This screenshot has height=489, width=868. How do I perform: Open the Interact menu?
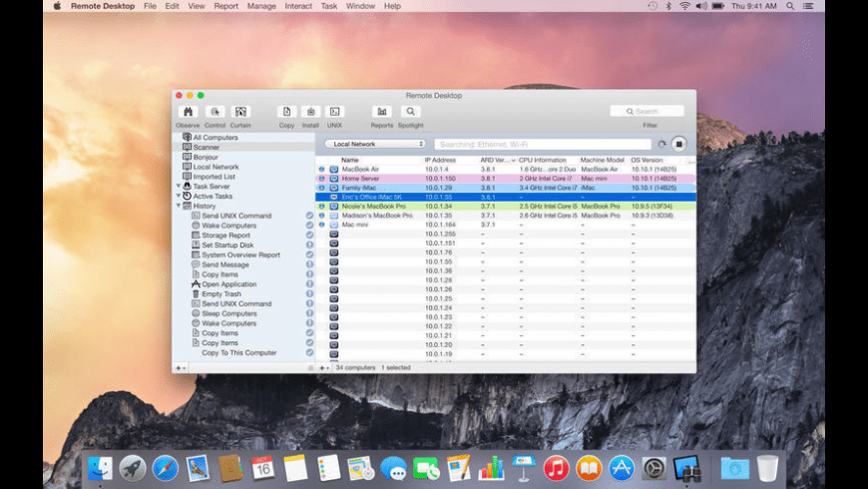pos(298,6)
